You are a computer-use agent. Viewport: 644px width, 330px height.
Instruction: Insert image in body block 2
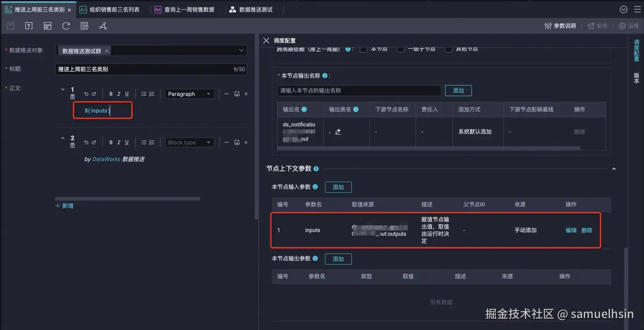pyautogui.click(x=237, y=143)
